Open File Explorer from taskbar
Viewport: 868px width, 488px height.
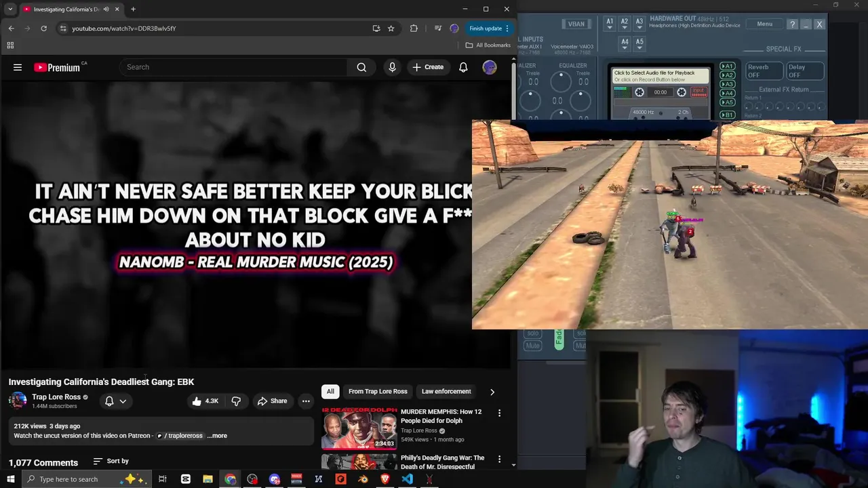pyautogui.click(x=208, y=479)
